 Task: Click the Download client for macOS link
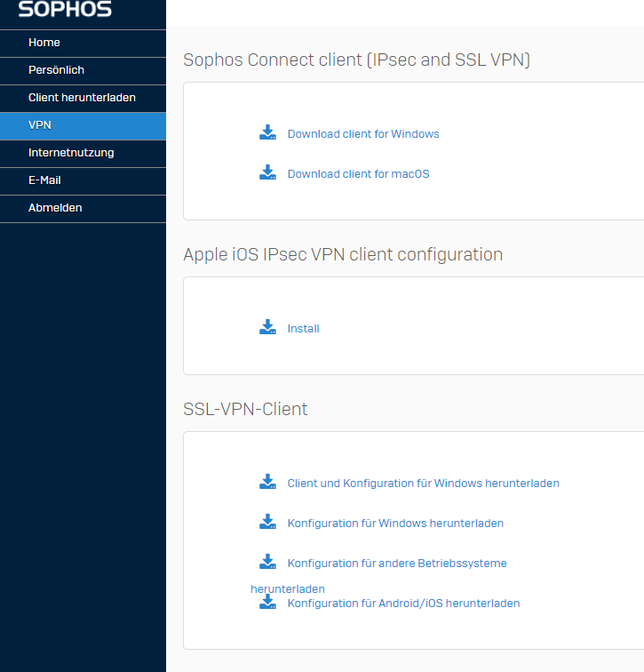358,174
